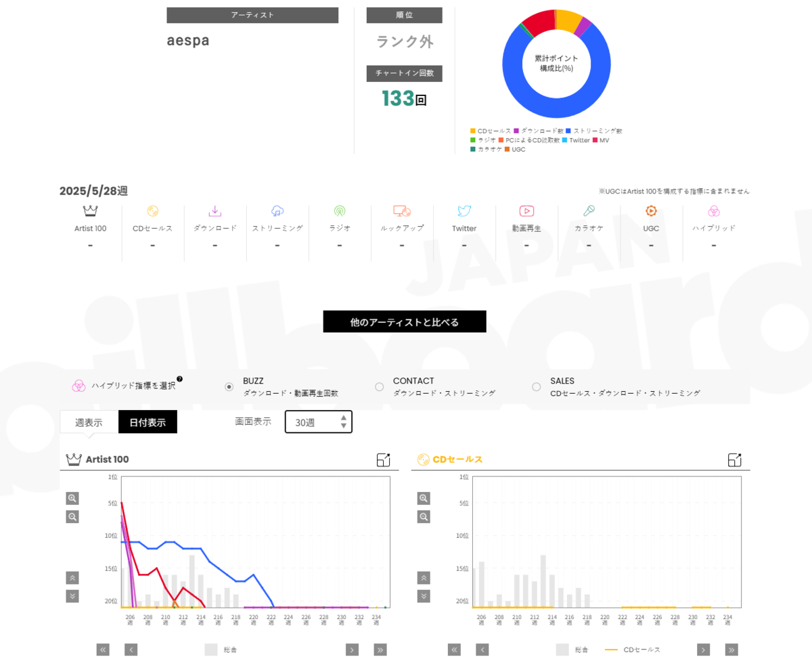Click the カラオケ microphone icon
The height and width of the screenshot is (657, 812).
click(589, 211)
